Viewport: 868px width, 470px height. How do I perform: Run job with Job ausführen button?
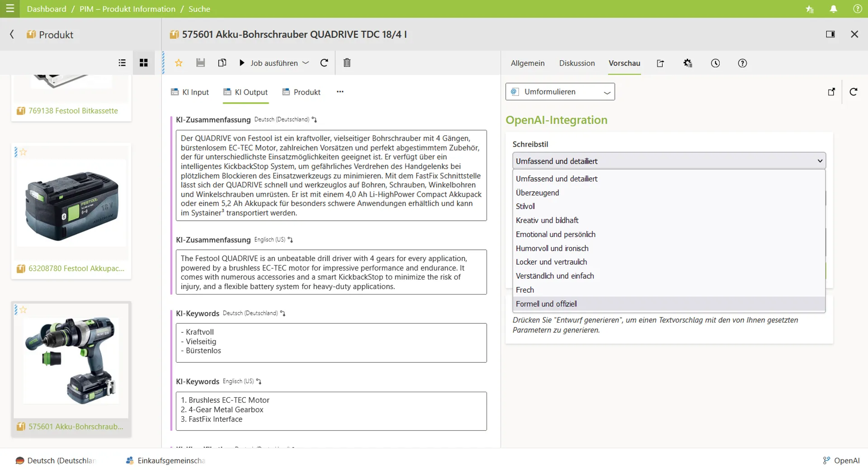(269, 63)
